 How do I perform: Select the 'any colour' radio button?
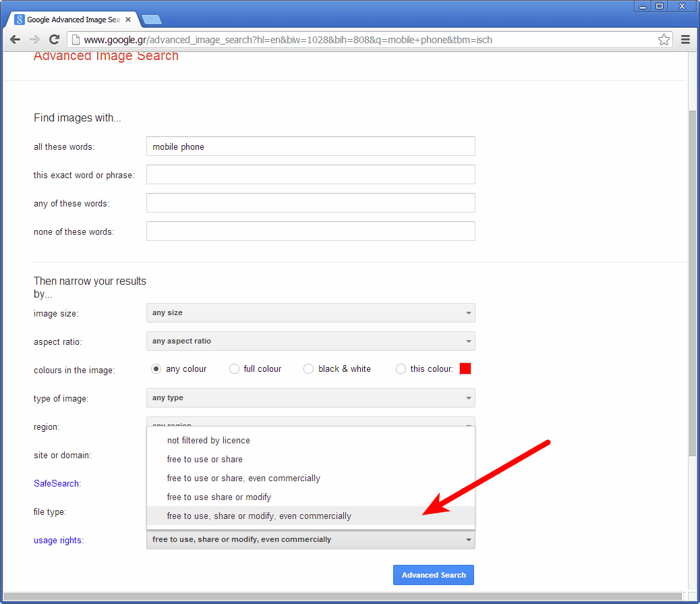pos(156,369)
